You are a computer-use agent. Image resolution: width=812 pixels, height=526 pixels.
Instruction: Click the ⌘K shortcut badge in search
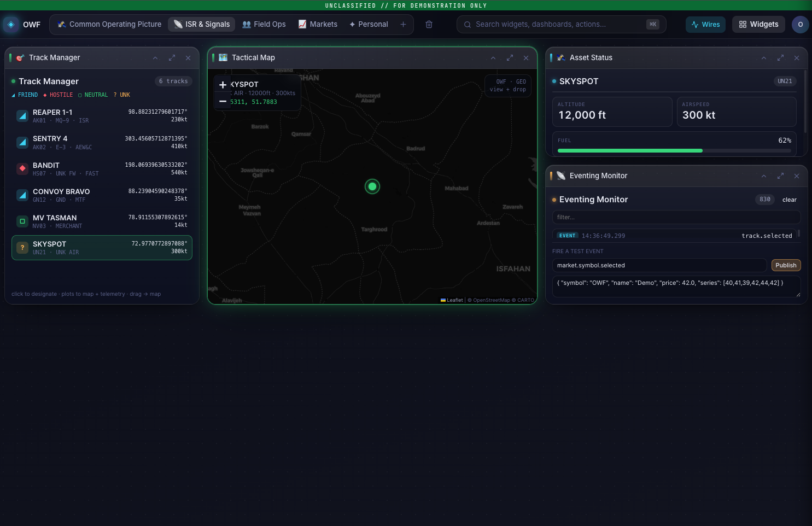click(652, 25)
